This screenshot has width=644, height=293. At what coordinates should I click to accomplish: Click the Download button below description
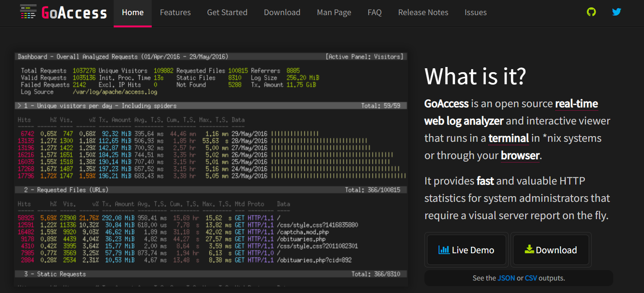[551, 250]
